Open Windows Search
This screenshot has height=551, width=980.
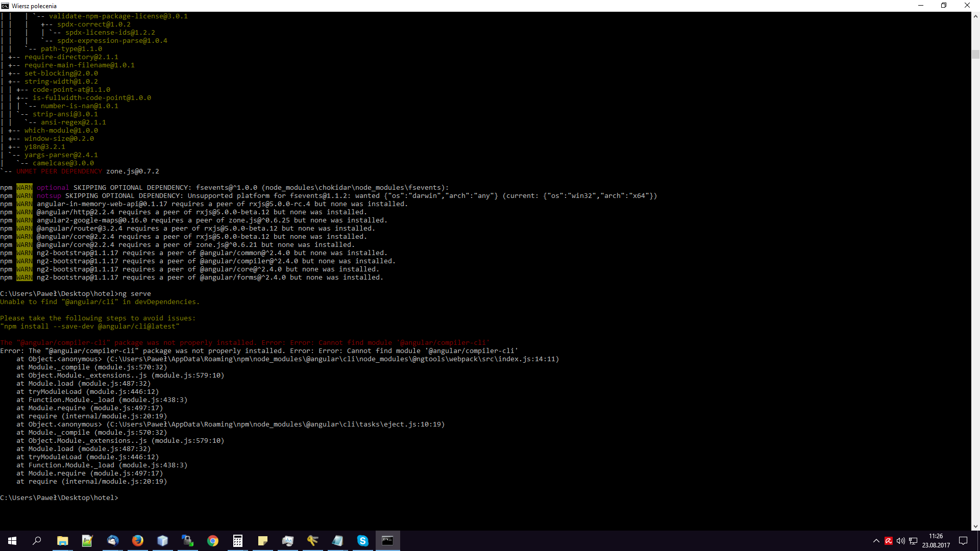(36, 540)
